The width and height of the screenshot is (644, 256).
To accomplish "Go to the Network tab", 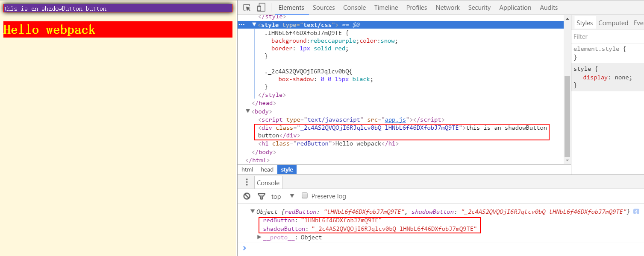I will (x=447, y=7).
